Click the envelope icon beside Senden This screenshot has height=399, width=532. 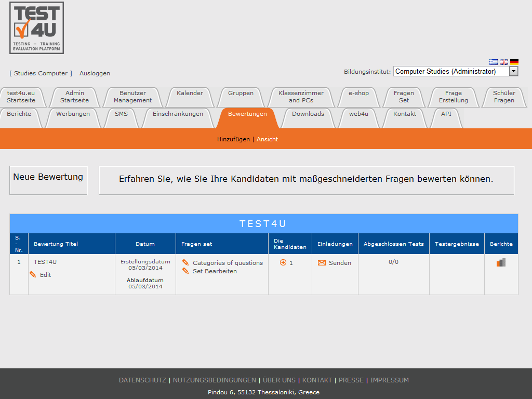pyautogui.click(x=322, y=262)
